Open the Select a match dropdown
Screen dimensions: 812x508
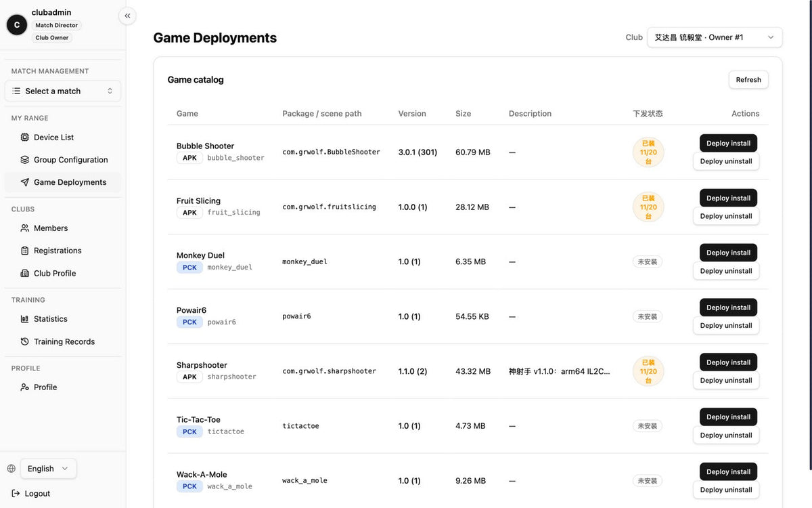(x=63, y=91)
